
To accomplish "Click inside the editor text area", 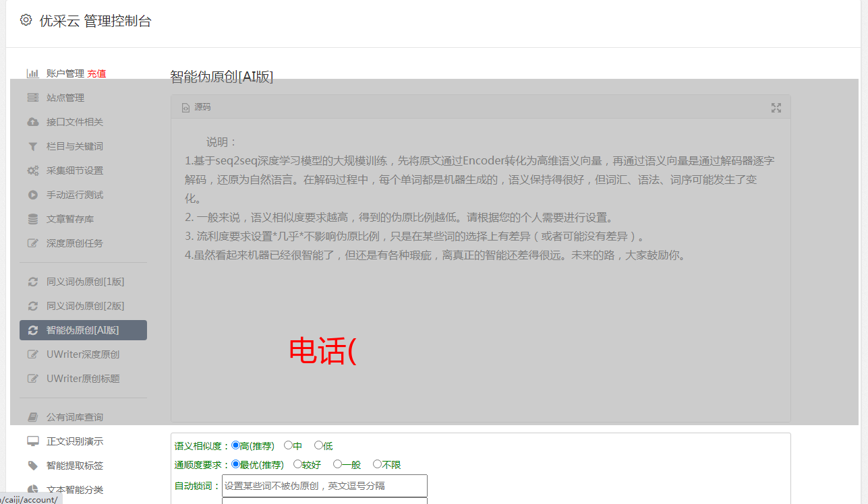I will (480, 271).
